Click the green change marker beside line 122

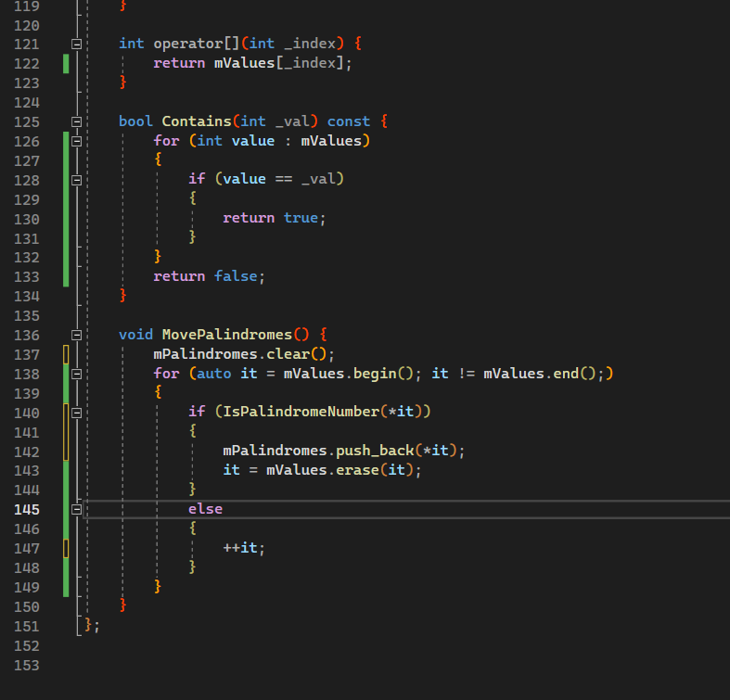click(x=66, y=64)
